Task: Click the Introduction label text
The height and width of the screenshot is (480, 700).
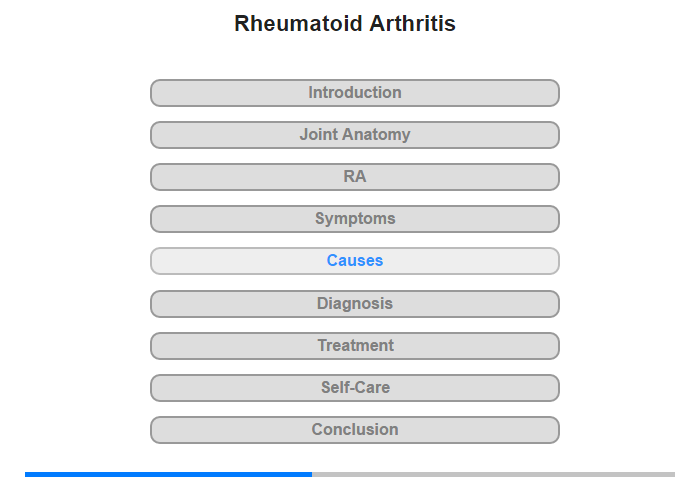Action: (x=355, y=92)
